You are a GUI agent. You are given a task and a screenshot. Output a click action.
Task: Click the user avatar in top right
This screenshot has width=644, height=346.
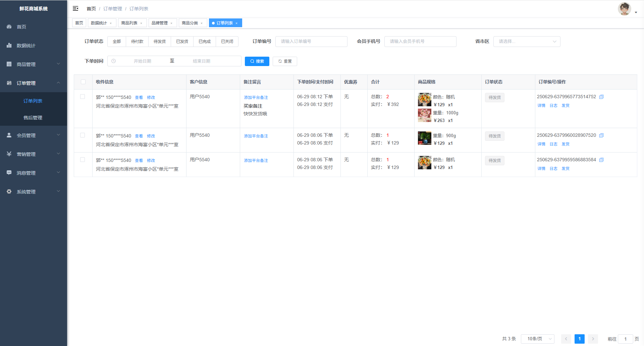click(x=624, y=9)
